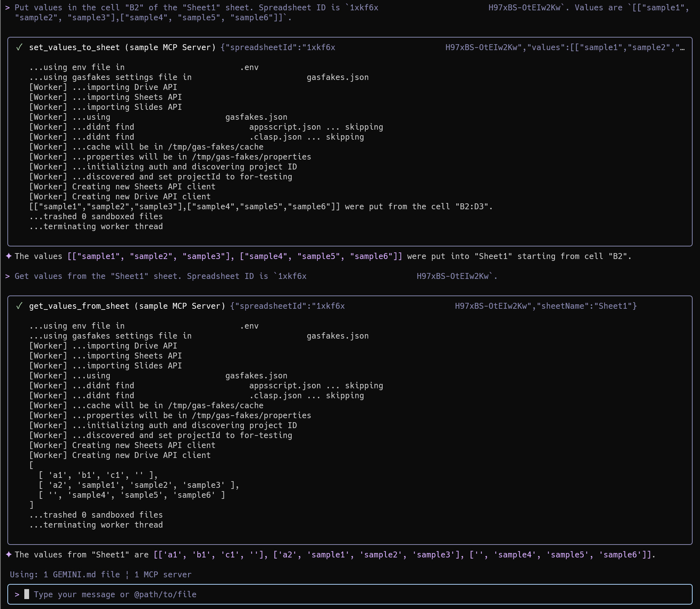
Task: Click the closing bracket of the returned array
Action: coord(31,505)
